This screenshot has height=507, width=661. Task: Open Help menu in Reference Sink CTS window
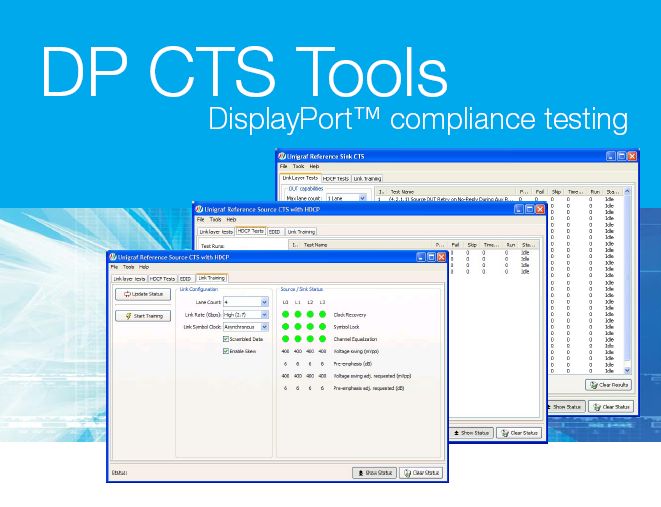tap(314, 166)
